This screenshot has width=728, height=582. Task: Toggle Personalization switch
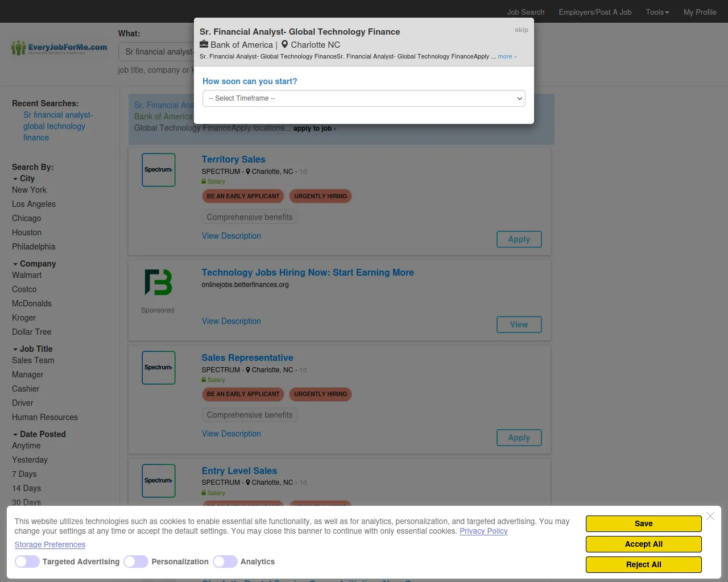tap(136, 562)
